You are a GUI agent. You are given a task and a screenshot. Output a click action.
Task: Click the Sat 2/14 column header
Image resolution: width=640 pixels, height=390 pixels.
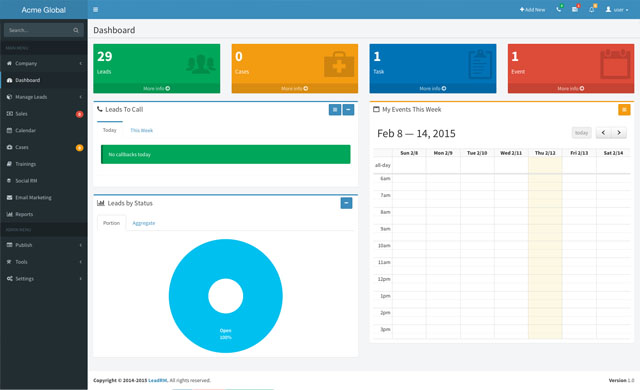click(613, 153)
